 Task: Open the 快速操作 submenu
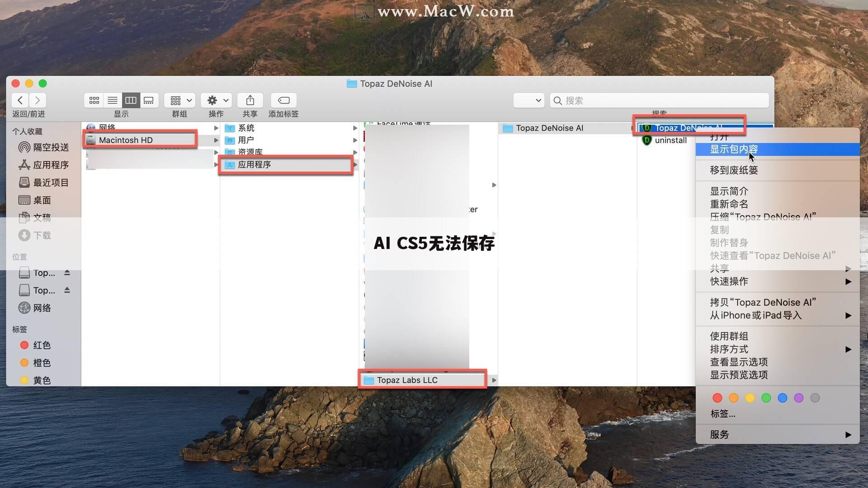click(x=778, y=282)
